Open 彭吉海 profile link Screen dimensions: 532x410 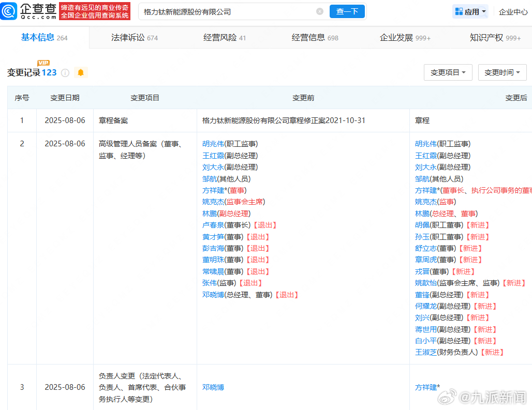pyautogui.click(x=213, y=248)
